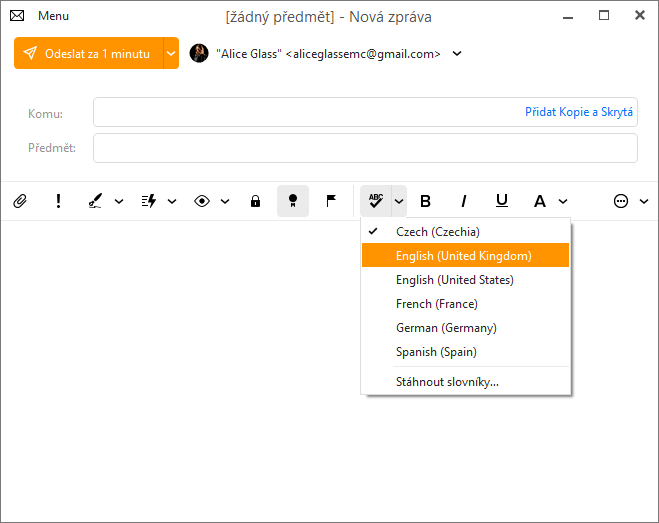
Task: Toggle the eye read-tracking icon
Action: coord(202,201)
